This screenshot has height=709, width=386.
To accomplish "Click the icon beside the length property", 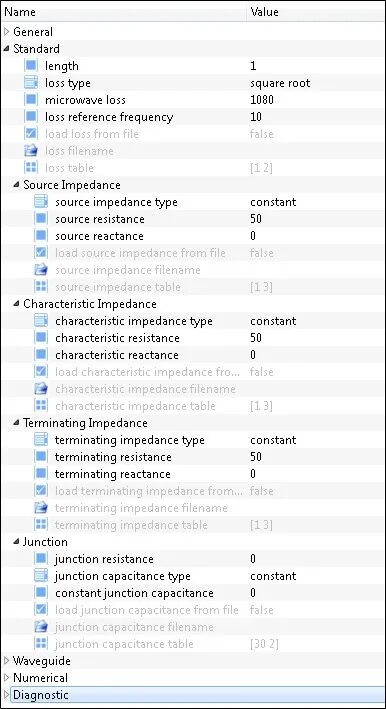I will [31, 66].
